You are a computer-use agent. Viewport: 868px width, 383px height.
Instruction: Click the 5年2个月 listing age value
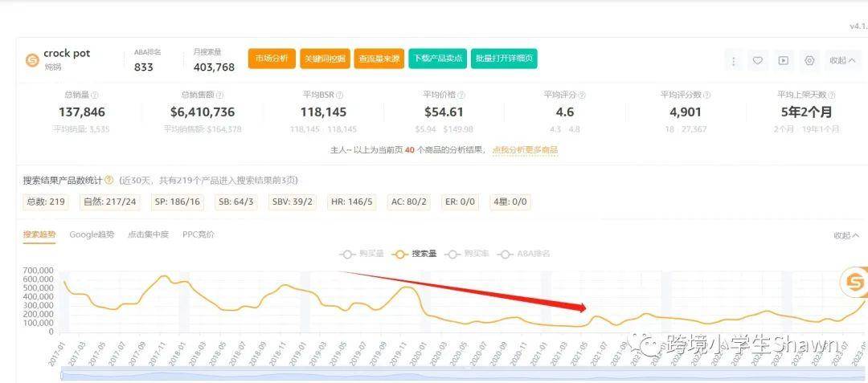click(806, 112)
